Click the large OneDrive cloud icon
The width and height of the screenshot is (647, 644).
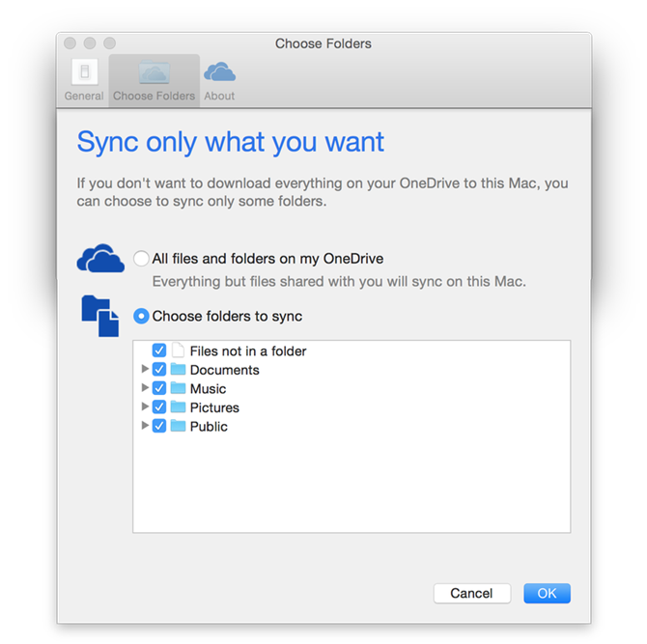pyautogui.click(x=100, y=258)
